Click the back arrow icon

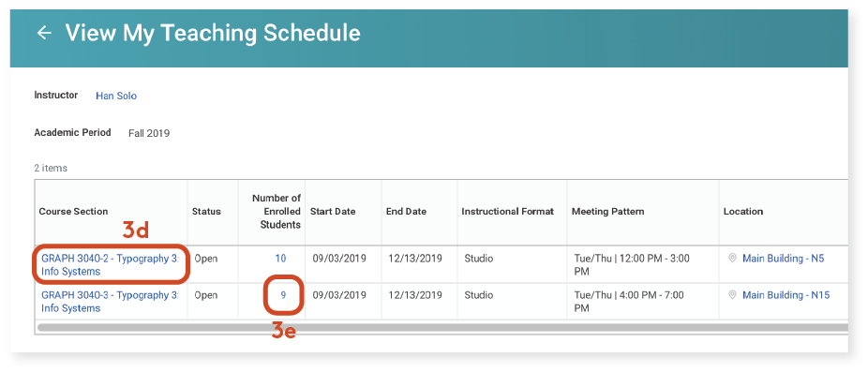click(44, 33)
